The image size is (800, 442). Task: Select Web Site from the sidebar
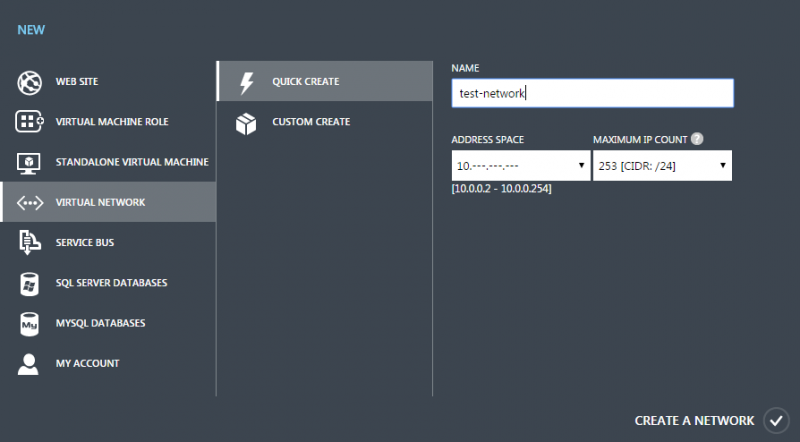click(x=76, y=82)
